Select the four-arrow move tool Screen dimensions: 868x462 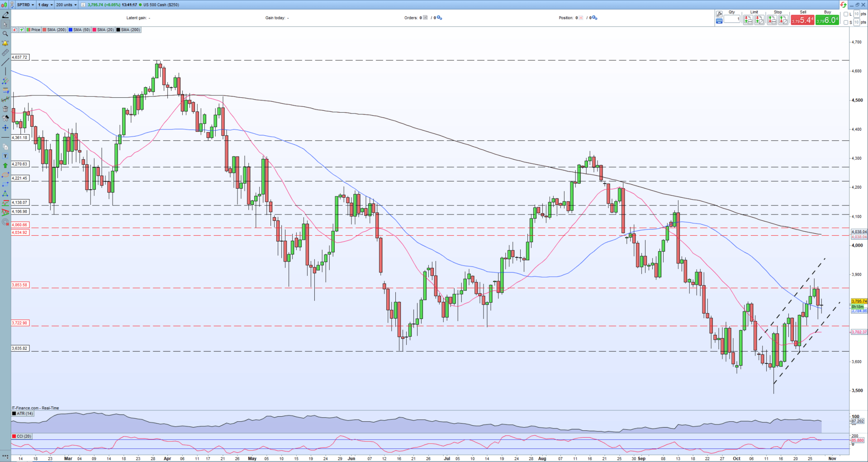coord(5,128)
